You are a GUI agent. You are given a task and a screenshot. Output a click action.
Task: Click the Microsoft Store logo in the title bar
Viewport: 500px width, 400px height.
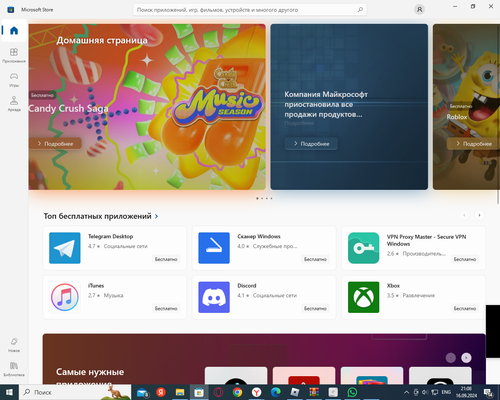point(11,10)
